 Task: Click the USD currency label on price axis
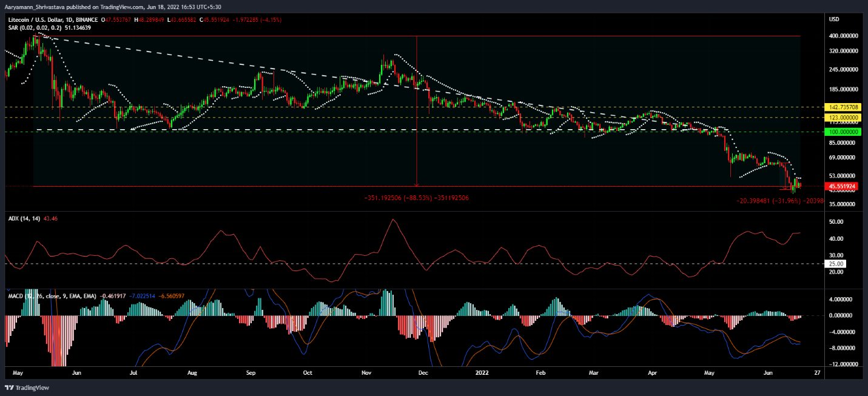pyautogui.click(x=833, y=19)
